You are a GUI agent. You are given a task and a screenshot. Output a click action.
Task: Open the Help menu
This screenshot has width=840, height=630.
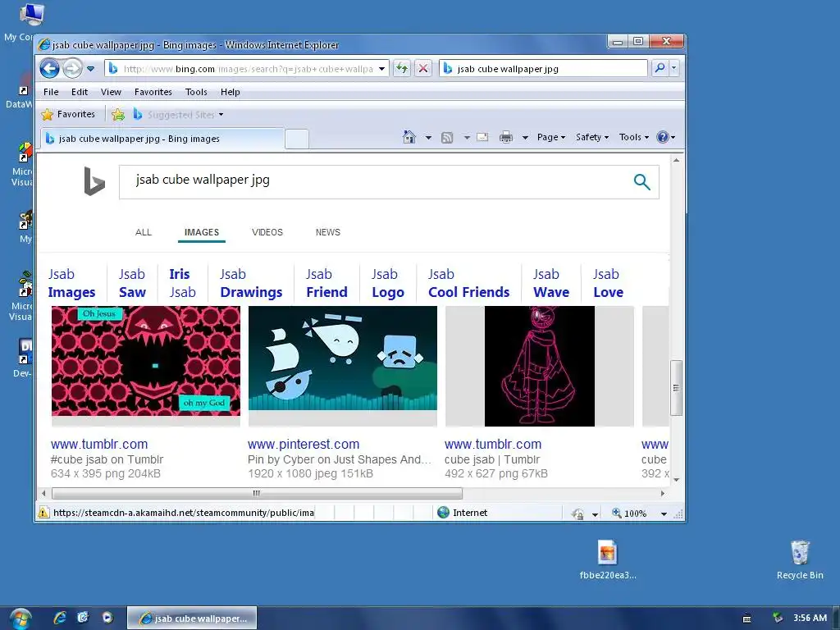(x=231, y=92)
